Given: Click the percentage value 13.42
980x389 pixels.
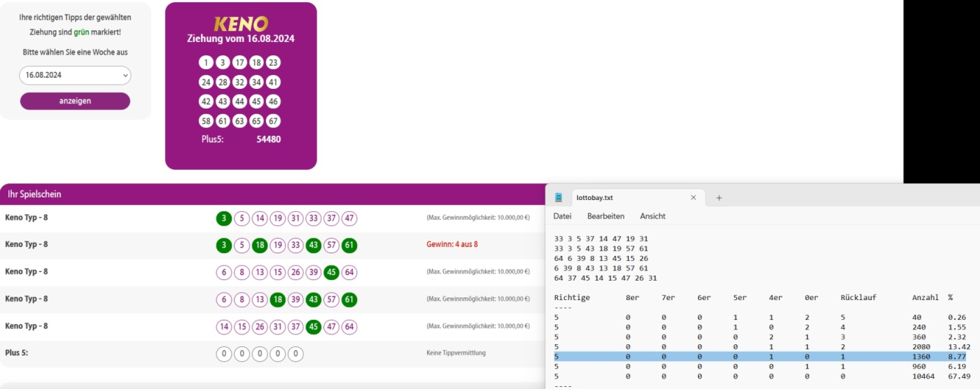Looking at the screenshot, I should (960, 347).
